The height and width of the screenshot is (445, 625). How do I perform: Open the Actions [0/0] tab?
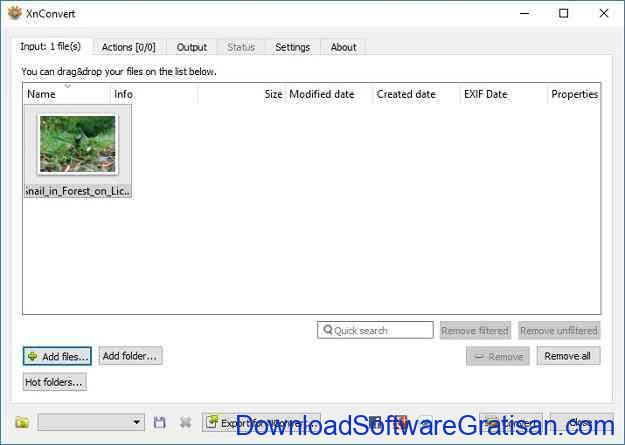[128, 47]
